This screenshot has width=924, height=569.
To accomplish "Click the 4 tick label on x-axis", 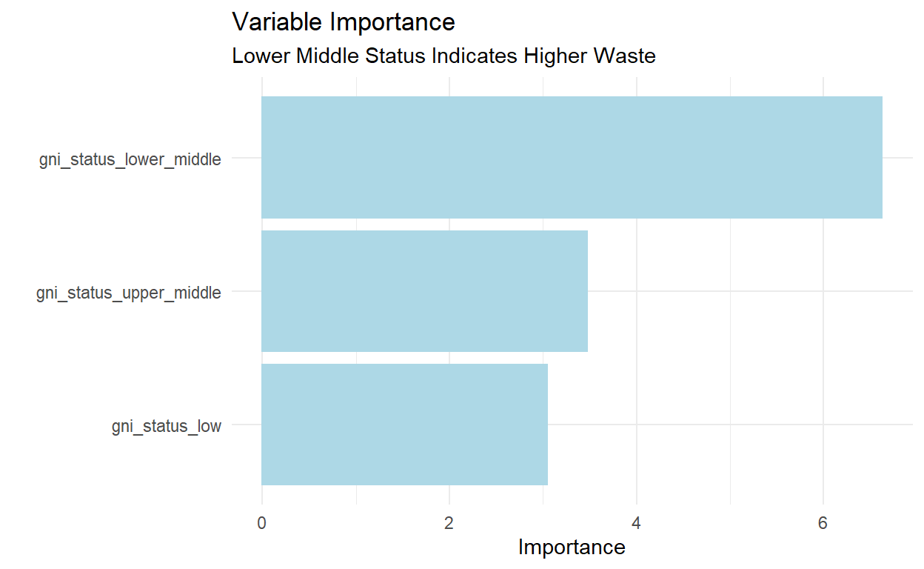I will pyautogui.click(x=636, y=523).
